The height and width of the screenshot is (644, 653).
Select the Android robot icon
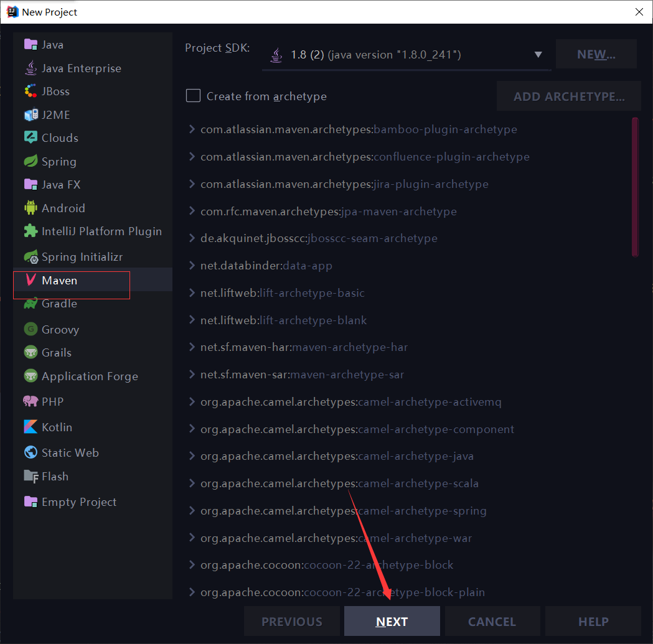(31, 208)
